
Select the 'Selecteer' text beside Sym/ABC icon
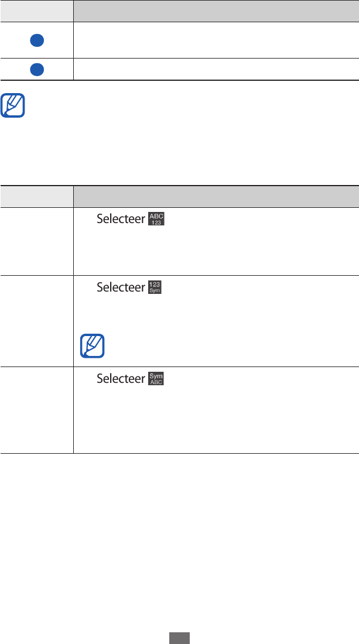pos(121,379)
